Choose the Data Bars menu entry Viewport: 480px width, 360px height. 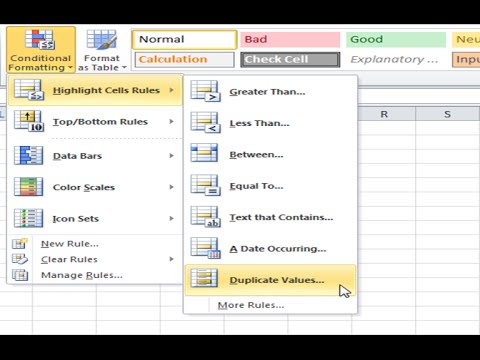pos(95,156)
